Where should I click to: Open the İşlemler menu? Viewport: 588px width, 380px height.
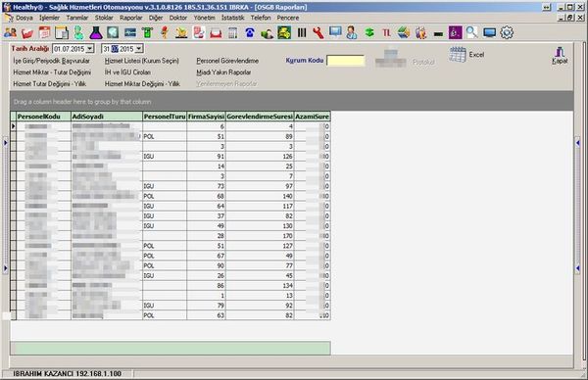click(x=50, y=18)
